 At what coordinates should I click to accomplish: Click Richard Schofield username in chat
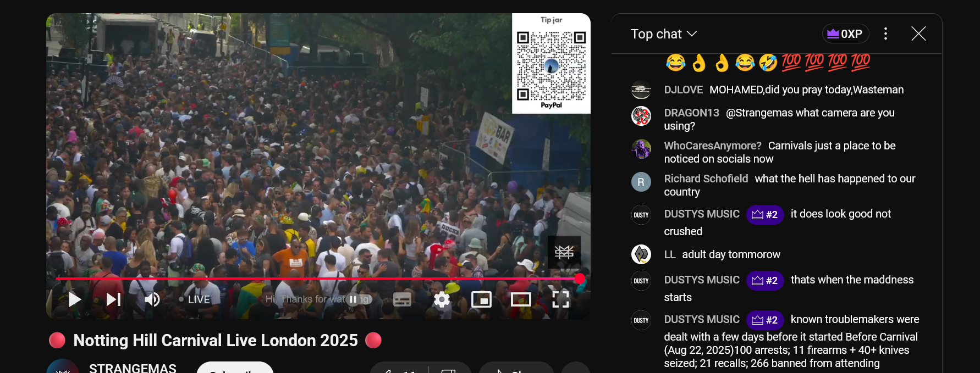coord(706,179)
